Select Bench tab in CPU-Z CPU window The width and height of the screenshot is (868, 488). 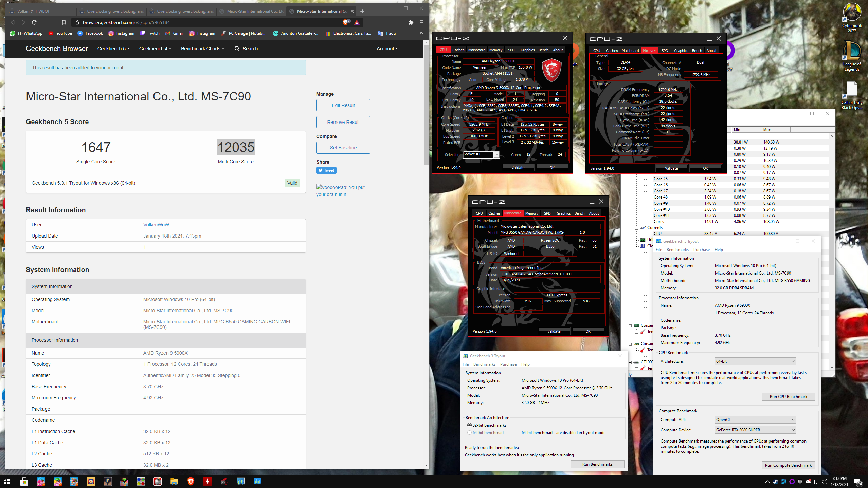pos(543,50)
